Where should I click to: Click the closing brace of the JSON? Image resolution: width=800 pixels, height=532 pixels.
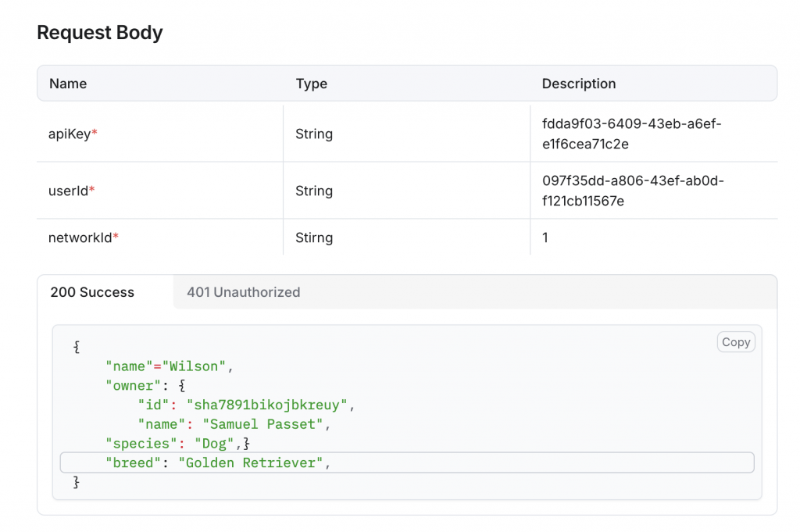pyautogui.click(x=77, y=482)
